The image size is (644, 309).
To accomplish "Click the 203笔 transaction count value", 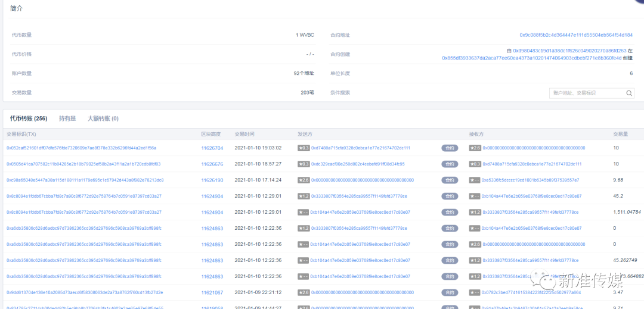I will pyautogui.click(x=307, y=93).
